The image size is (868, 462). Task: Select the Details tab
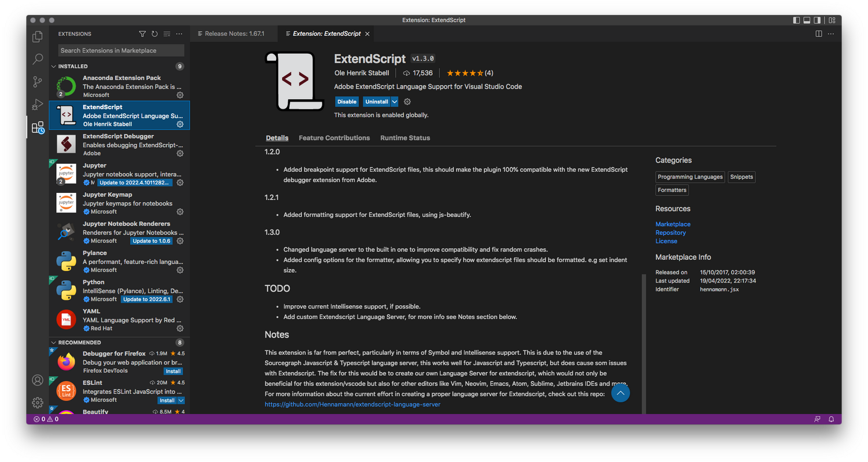277,138
